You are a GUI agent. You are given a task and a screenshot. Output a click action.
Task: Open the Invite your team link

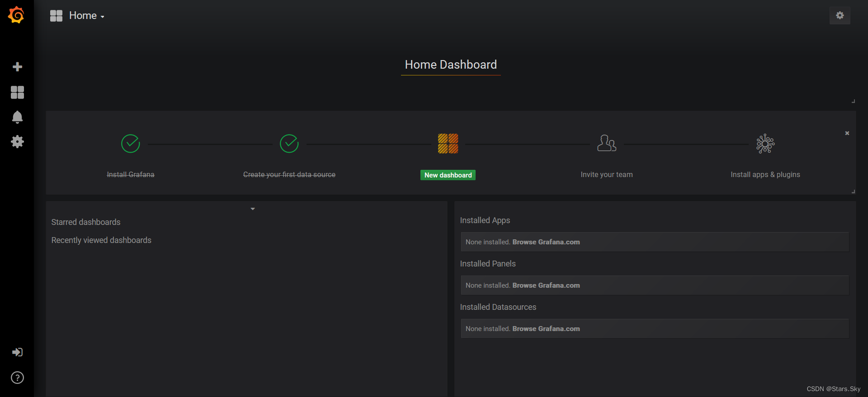coord(607,175)
